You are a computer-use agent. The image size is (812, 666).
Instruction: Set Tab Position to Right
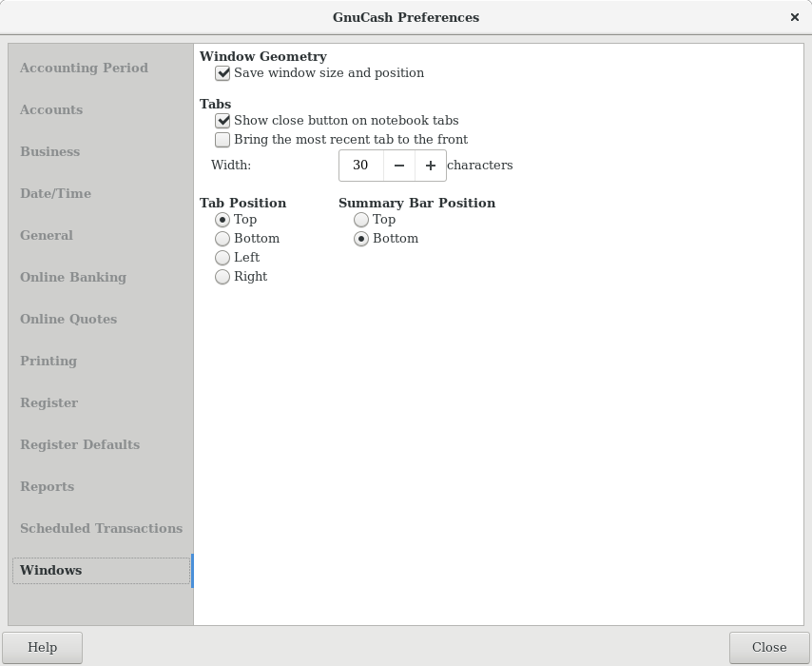click(x=241, y=277)
